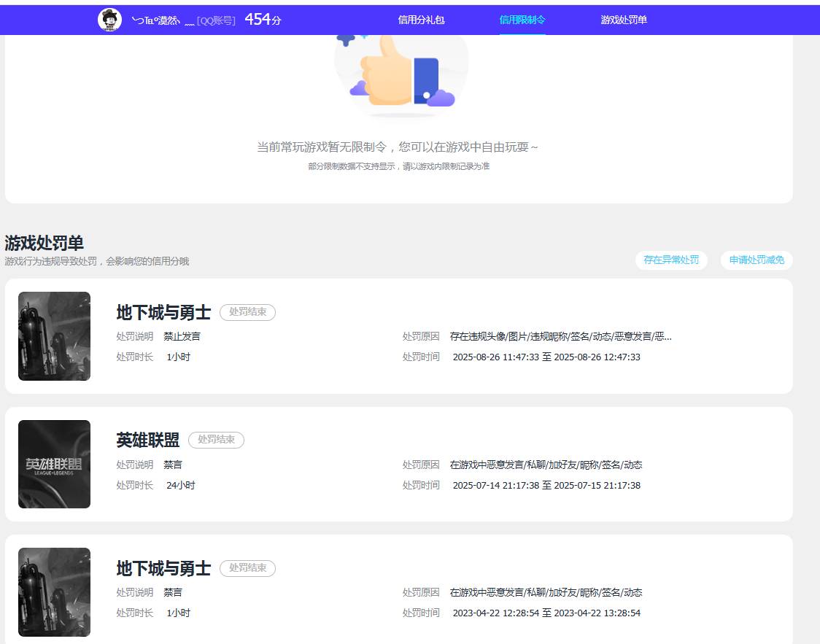Select the highlighted 信用限制令 tab
The width and height of the screenshot is (820, 644).
click(522, 20)
